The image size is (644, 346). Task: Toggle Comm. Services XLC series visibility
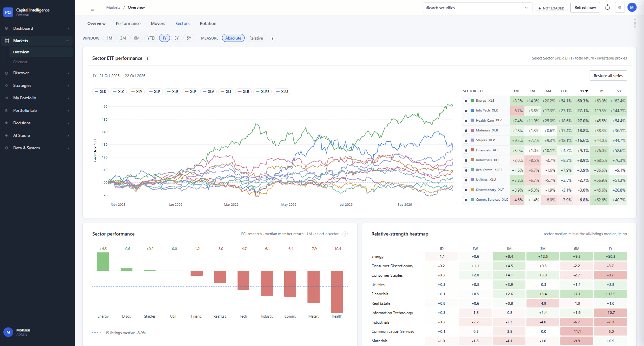466,200
